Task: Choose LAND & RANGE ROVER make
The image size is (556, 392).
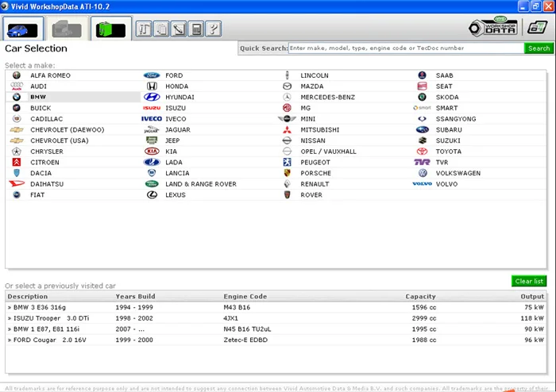Action: click(201, 184)
